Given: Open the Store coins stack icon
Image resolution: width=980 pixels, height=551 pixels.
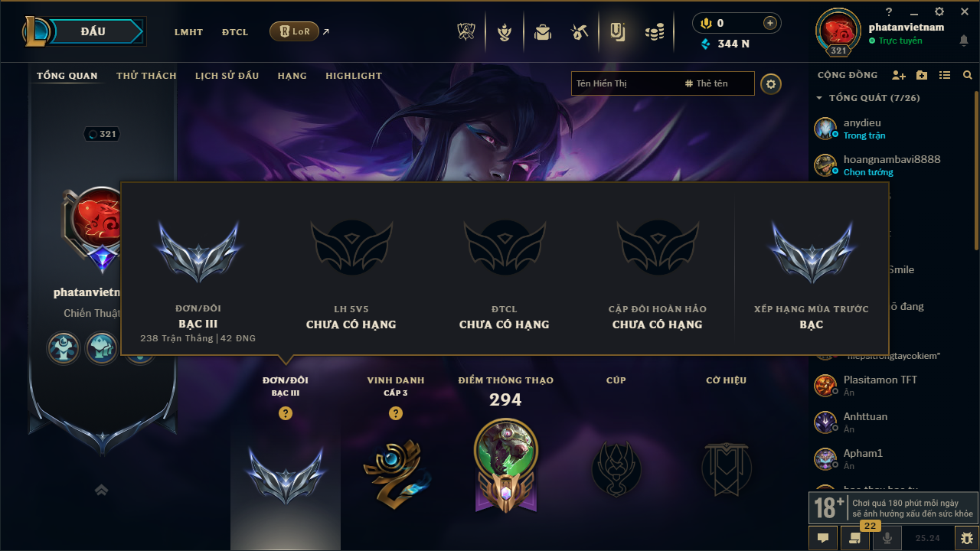Looking at the screenshot, I should click(655, 32).
